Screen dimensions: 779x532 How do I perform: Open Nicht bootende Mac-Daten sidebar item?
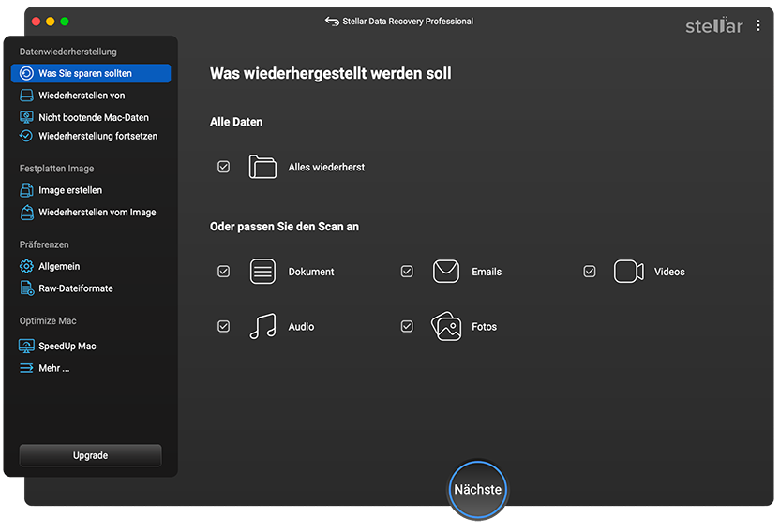[x=93, y=118]
